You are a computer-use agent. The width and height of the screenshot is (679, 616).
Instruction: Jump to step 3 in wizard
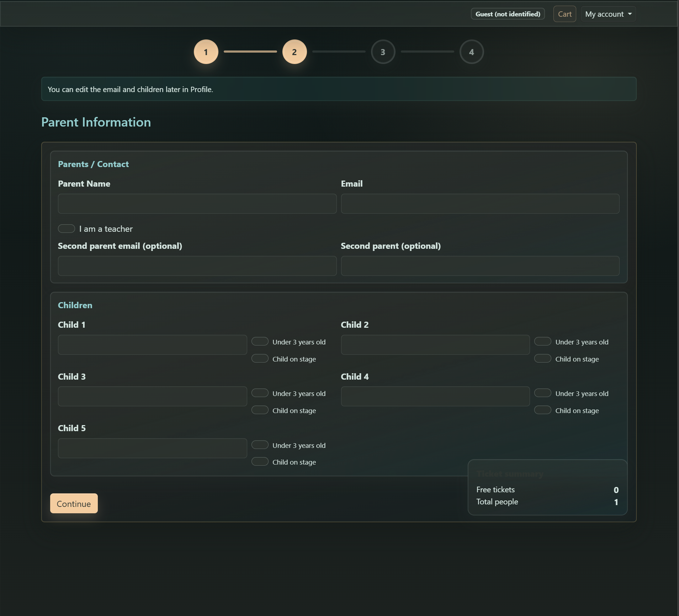coord(383,52)
